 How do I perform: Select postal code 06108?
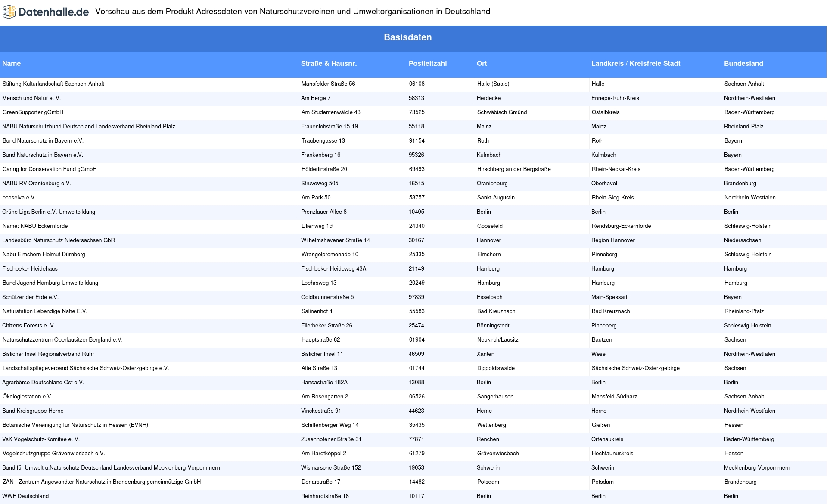point(417,84)
